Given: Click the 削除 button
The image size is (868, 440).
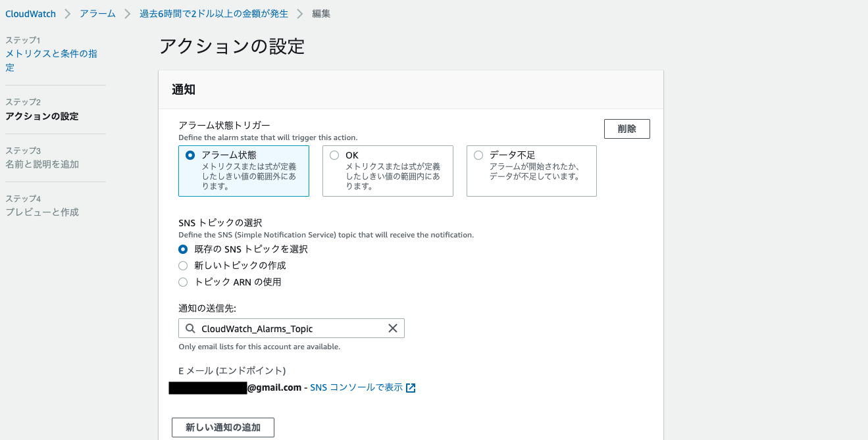Looking at the screenshot, I should [x=626, y=129].
